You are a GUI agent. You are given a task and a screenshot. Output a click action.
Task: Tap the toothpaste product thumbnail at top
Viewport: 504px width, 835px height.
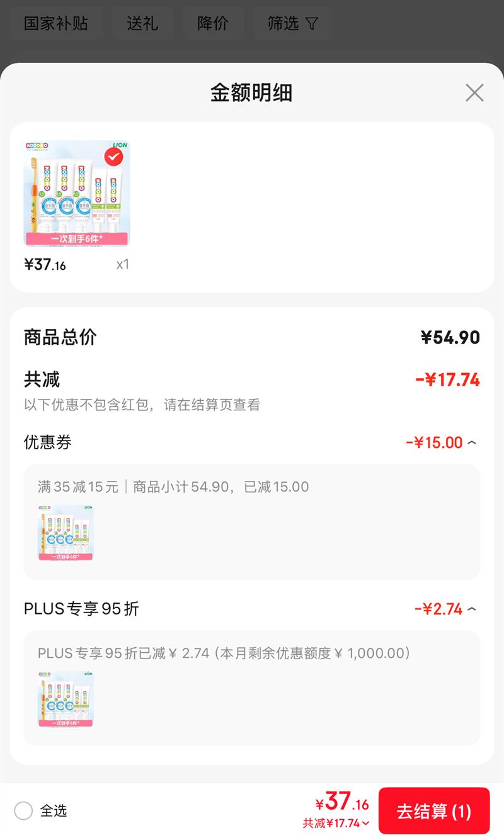coord(76,193)
